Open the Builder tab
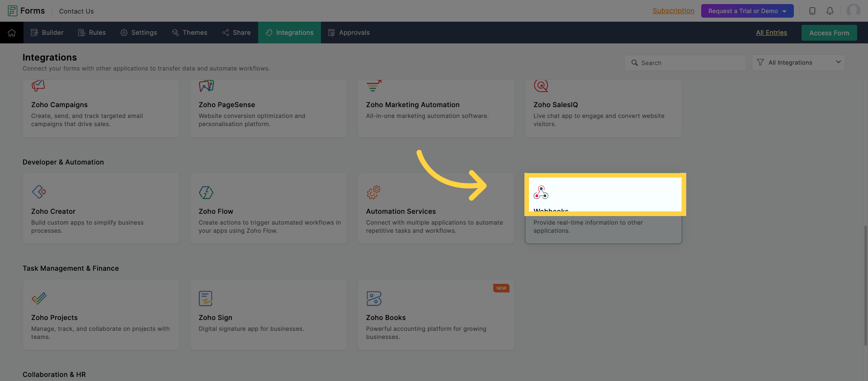Viewport: 868px width, 381px height. tap(47, 33)
